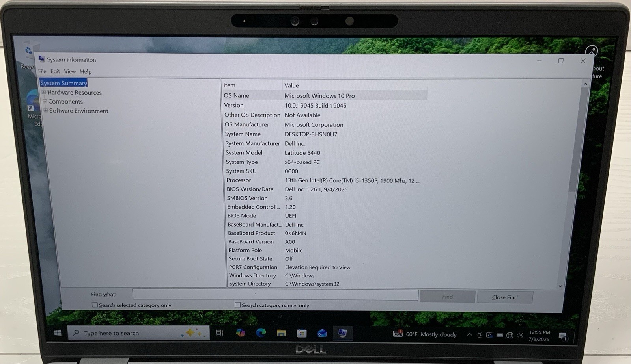The width and height of the screenshot is (631, 364).
Task: Expand the Components node
Action: [45, 101]
